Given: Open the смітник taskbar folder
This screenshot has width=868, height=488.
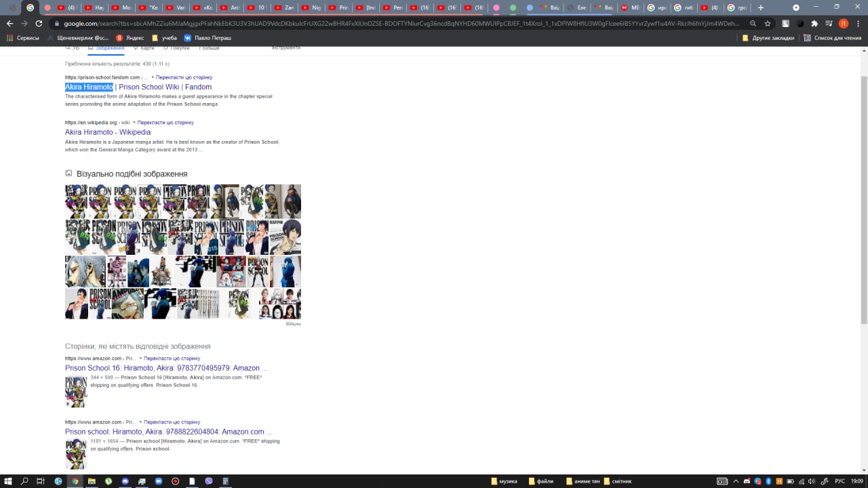Looking at the screenshot, I should pyautogui.click(x=618, y=481).
